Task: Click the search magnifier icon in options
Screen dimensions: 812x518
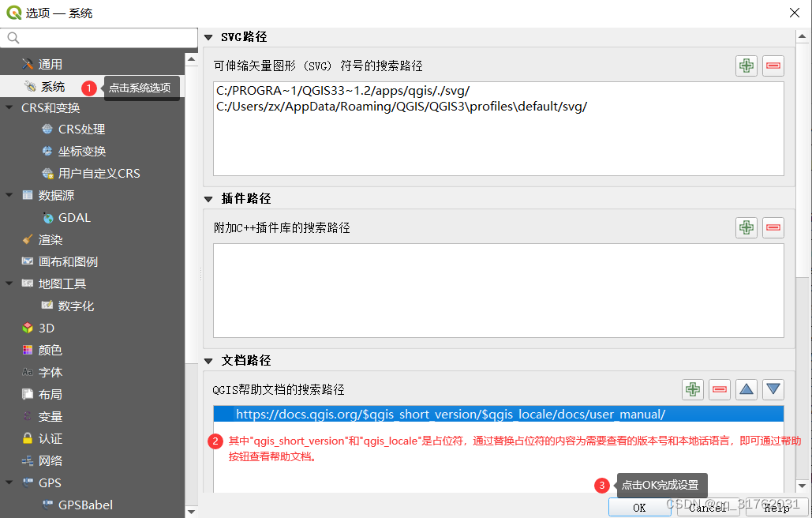Action: [13, 38]
